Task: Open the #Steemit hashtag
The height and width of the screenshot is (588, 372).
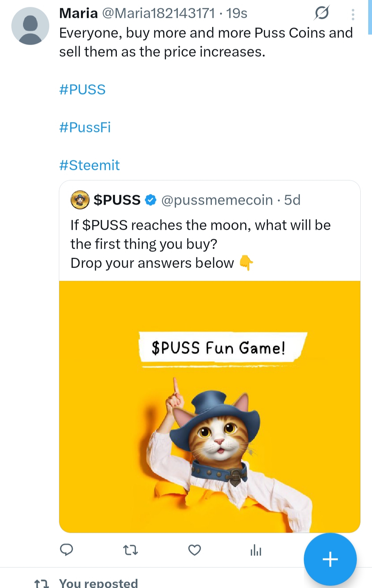Action: pyautogui.click(x=90, y=165)
